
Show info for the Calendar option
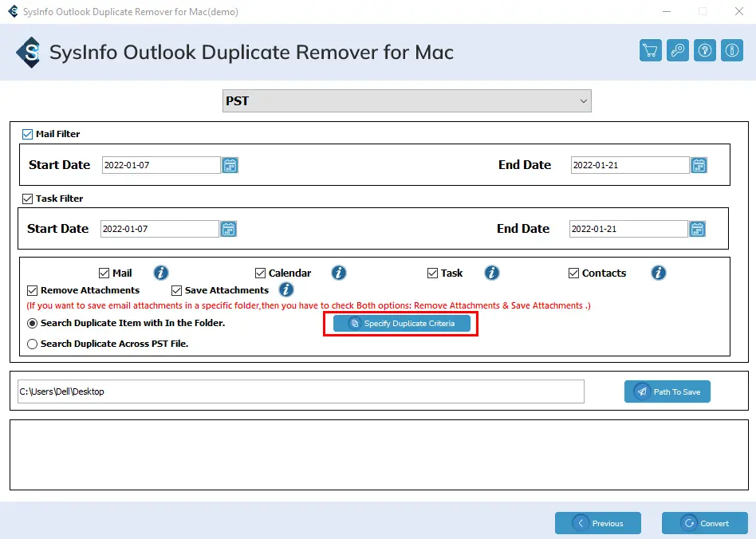338,273
